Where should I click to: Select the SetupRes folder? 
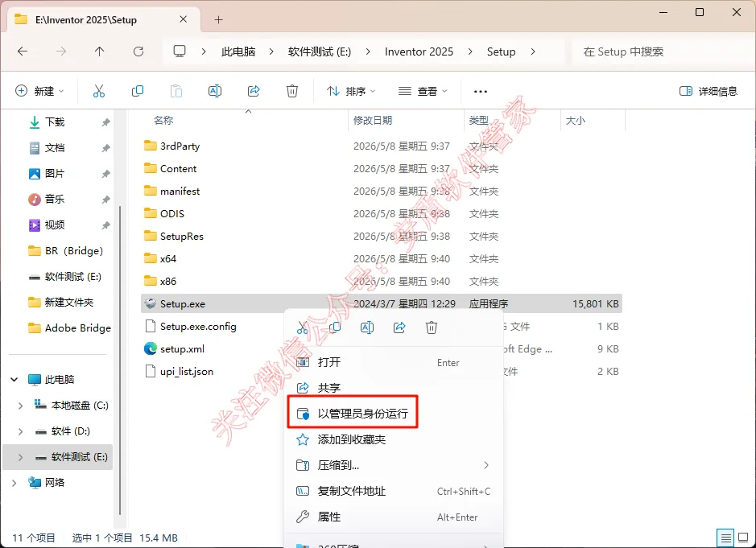click(181, 236)
